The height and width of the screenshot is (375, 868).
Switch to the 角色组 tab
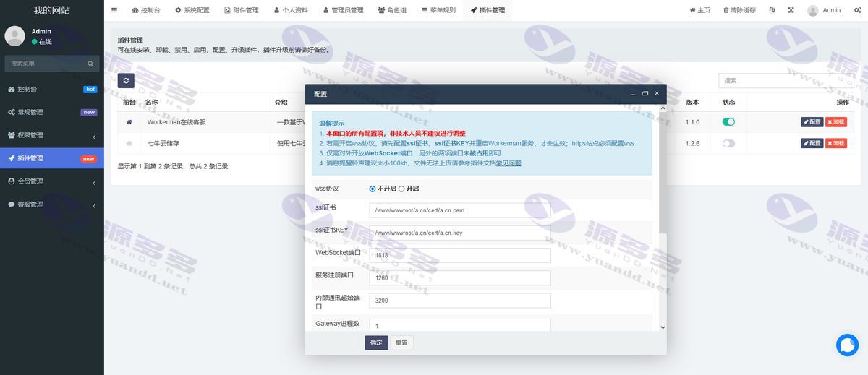tap(392, 10)
